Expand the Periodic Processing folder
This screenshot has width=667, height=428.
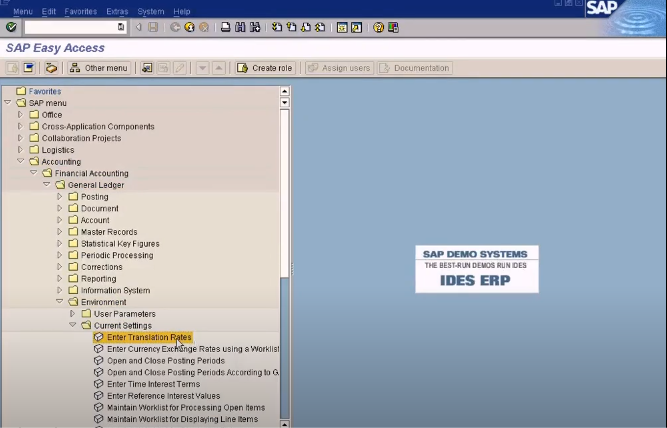(x=60, y=255)
